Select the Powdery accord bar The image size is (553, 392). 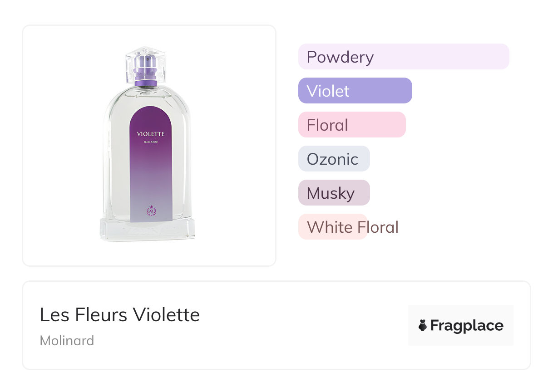pyautogui.click(x=403, y=57)
